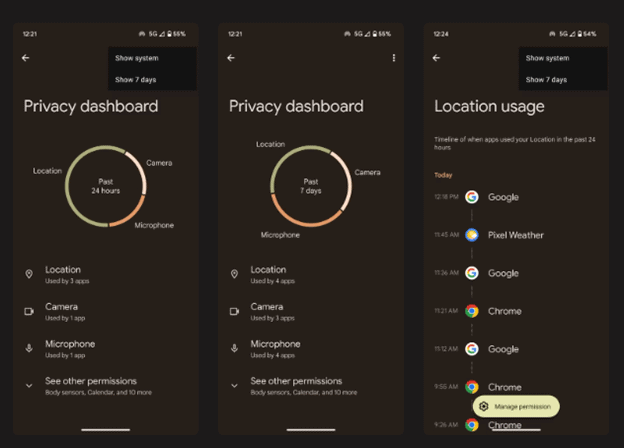Tap microphone icon in left screen list
The height and width of the screenshot is (448, 624).
[29, 348]
